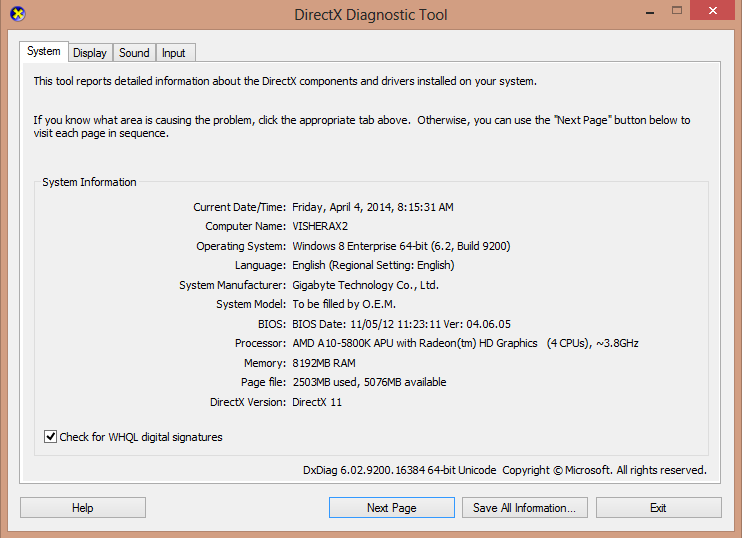Image resolution: width=742 pixels, height=538 pixels.
Task: Click '2503MB used, 5076MB available' value
Action: click(x=369, y=382)
